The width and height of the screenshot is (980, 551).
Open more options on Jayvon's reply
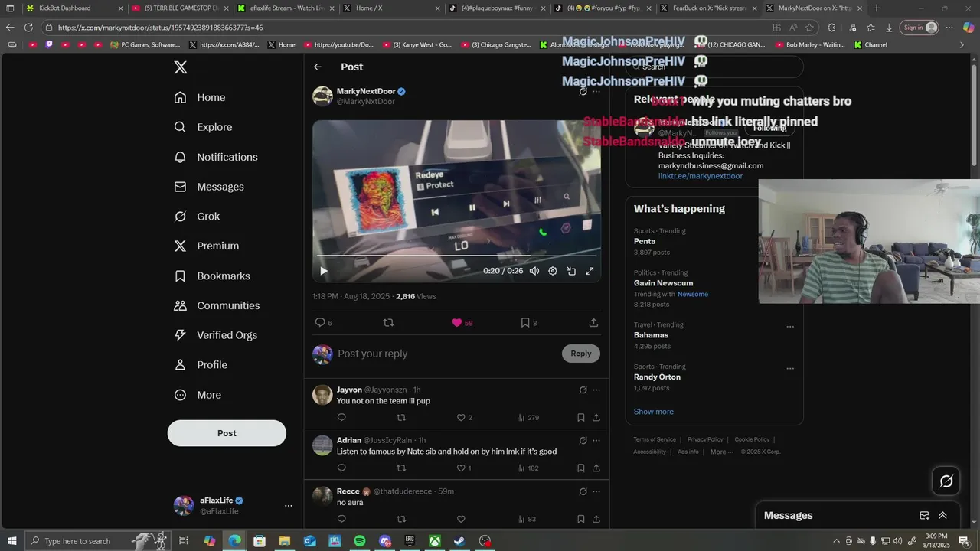pyautogui.click(x=596, y=390)
